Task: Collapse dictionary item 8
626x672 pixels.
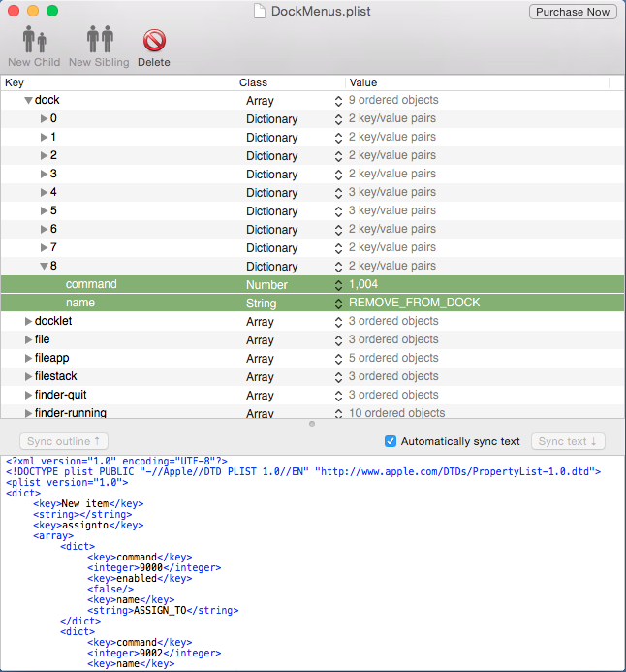Action: [44, 266]
